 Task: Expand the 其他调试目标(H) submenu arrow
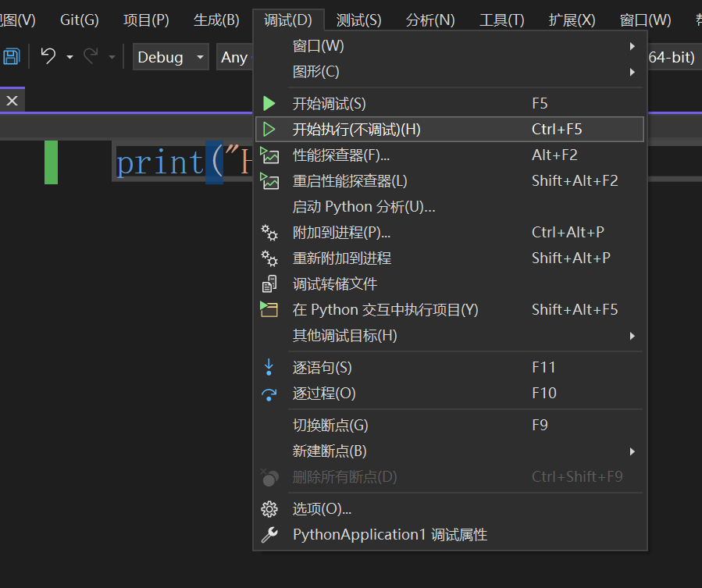click(x=633, y=336)
